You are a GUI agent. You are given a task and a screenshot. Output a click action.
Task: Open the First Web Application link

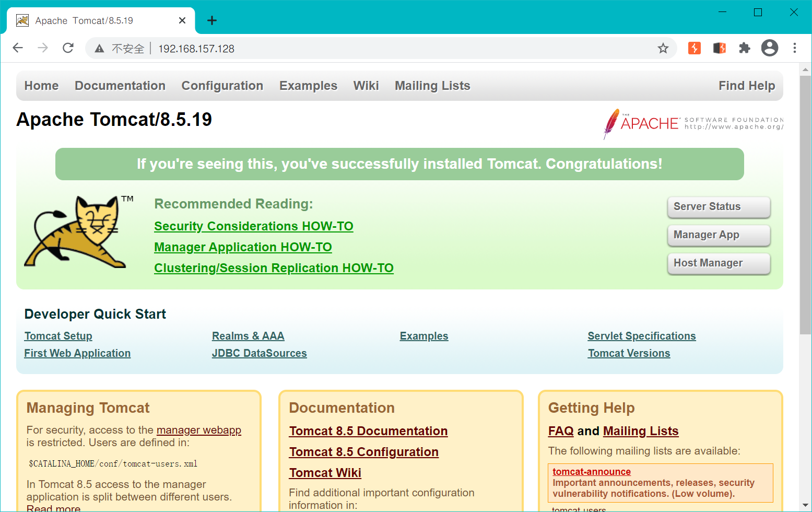pos(77,353)
